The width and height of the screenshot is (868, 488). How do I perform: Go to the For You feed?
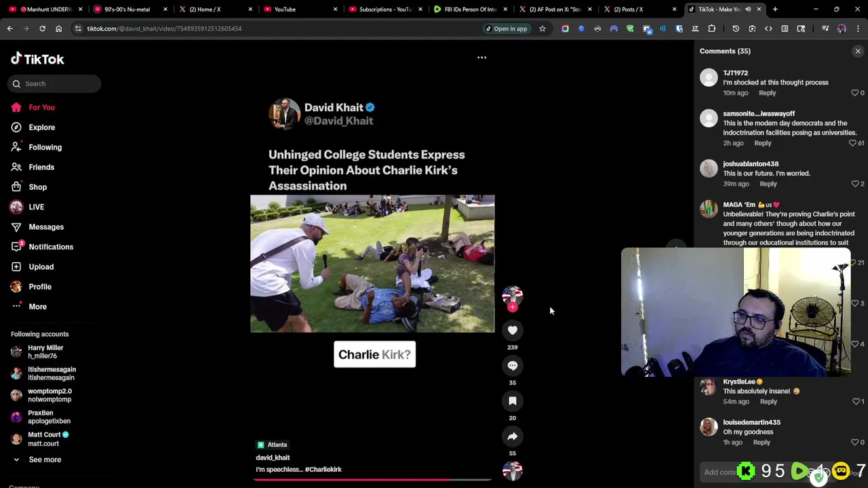(33, 107)
